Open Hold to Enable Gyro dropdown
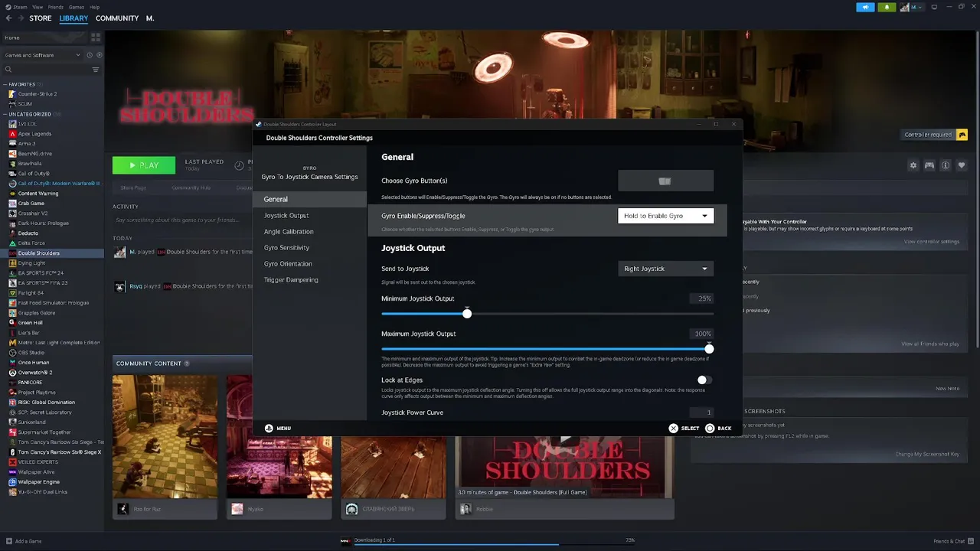 point(665,216)
